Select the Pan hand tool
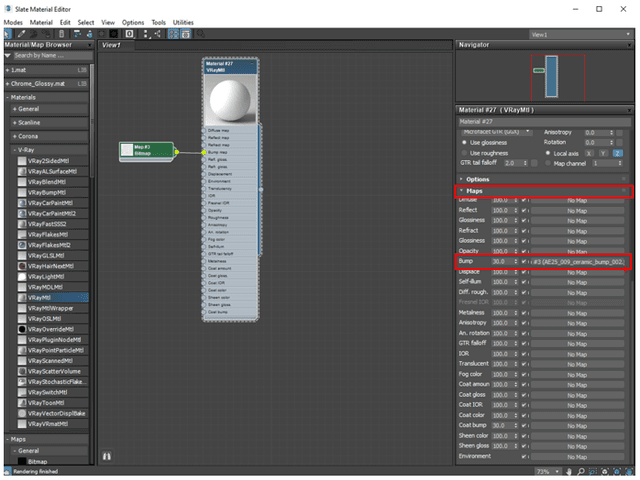 [569, 472]
